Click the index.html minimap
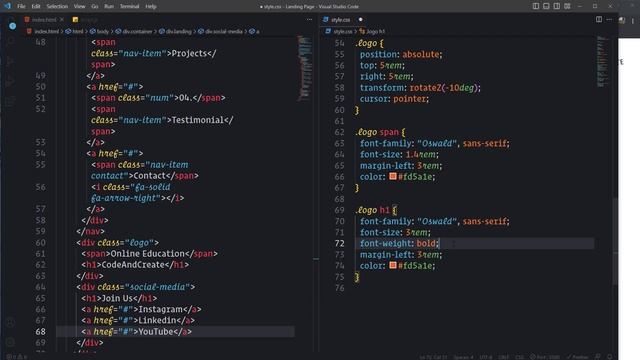This screenshot has height=360, width=640. [304, 68]
